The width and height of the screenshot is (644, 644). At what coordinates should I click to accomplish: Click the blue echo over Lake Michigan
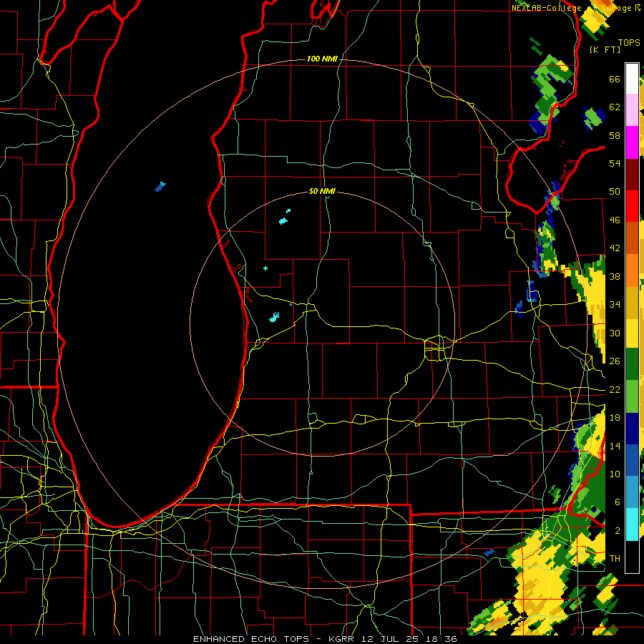coord(160,187)
